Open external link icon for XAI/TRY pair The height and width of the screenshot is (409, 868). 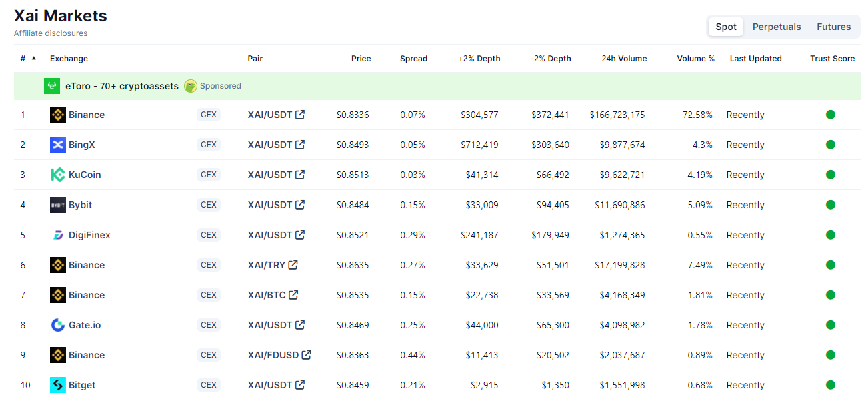[x=293, y=265]
